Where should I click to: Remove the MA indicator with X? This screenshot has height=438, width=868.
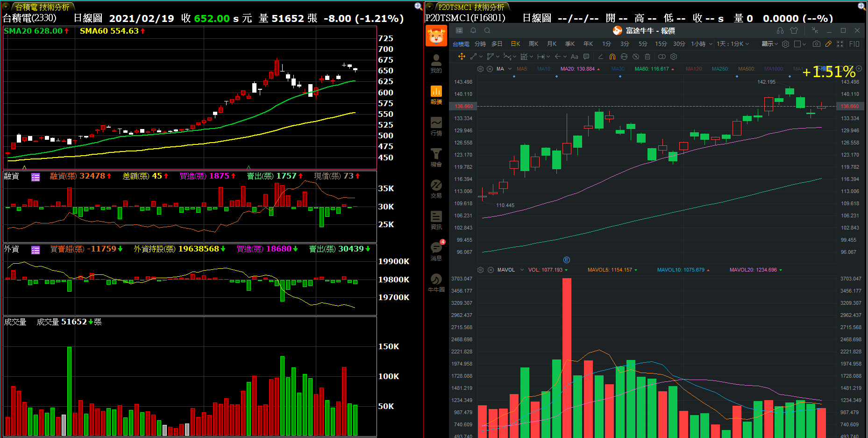click(490, 69)
